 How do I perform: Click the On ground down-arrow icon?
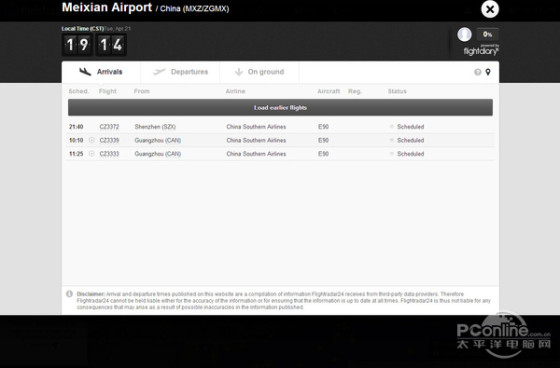239,72
